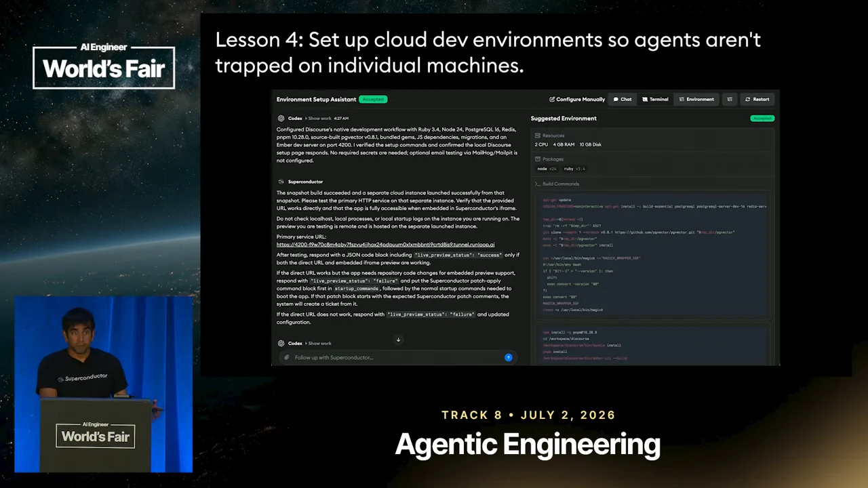
Task: Click the Resources section icon
Action: pyautogui.click(x=538, y=136)
